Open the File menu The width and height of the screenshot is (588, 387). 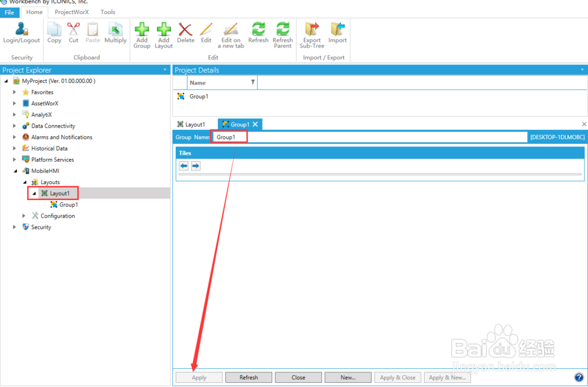[9, 12]
